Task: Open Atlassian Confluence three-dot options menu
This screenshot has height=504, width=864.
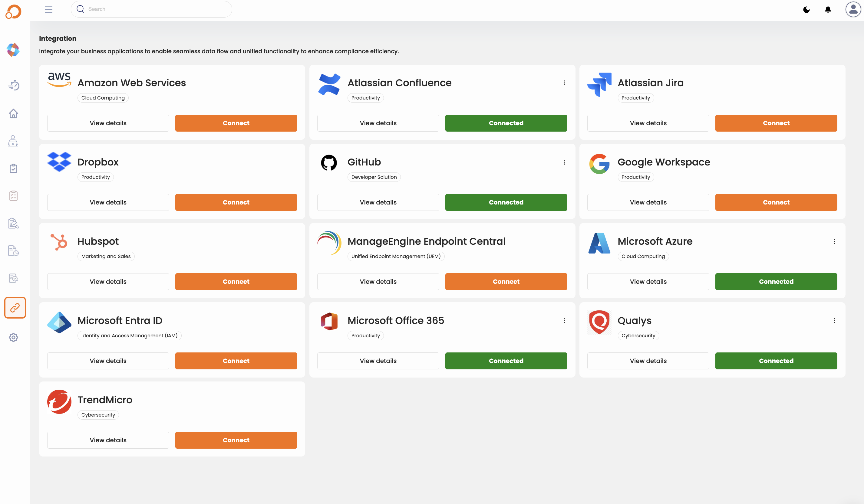Action: (x=564, y=83)
